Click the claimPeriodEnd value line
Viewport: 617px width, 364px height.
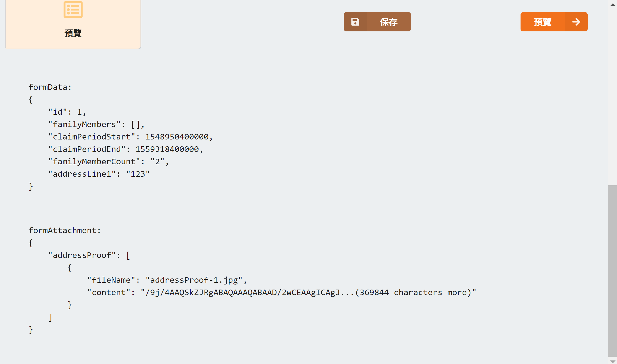126,149
